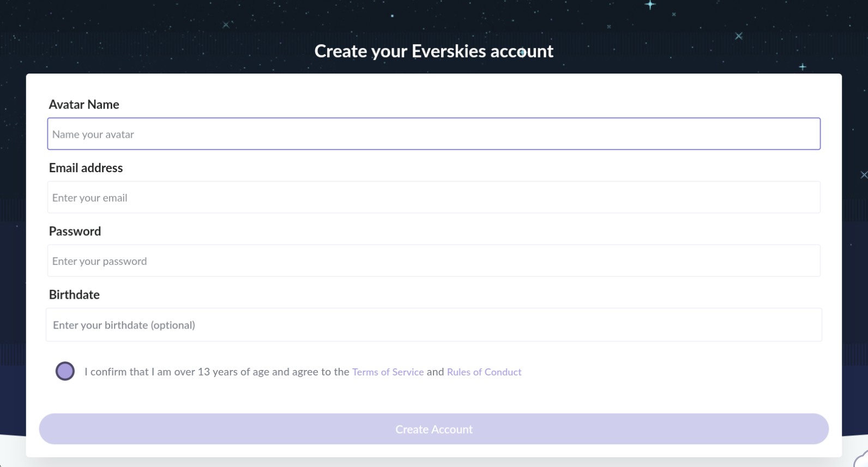
Task: Click the X-shaped star left of the heading
Action: point(226,25)
